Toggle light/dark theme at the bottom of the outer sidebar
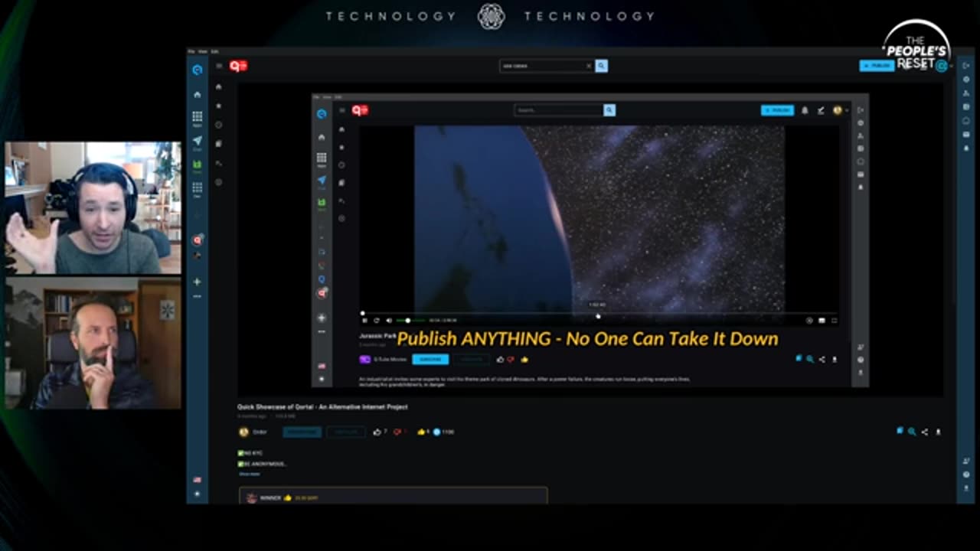 [x=197, y=494]
